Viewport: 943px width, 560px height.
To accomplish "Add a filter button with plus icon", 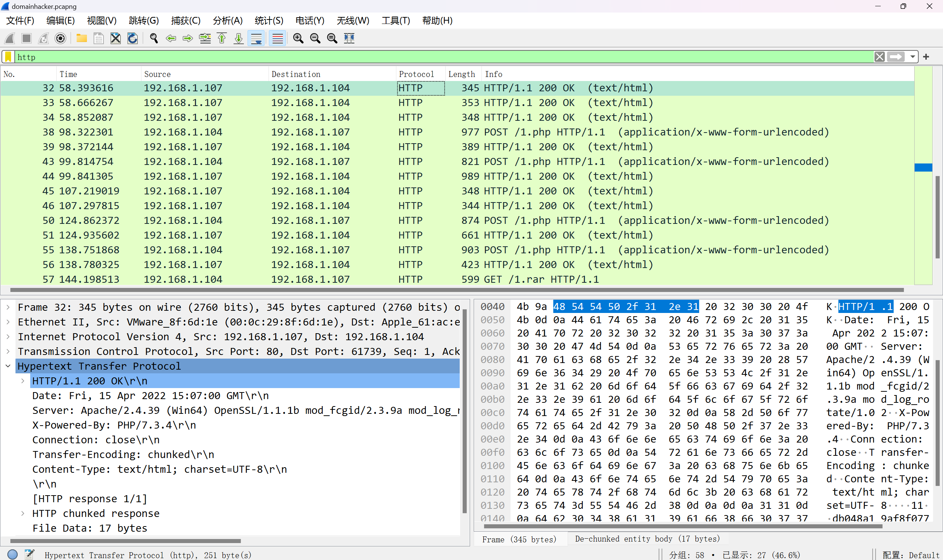I will (926, 57).
